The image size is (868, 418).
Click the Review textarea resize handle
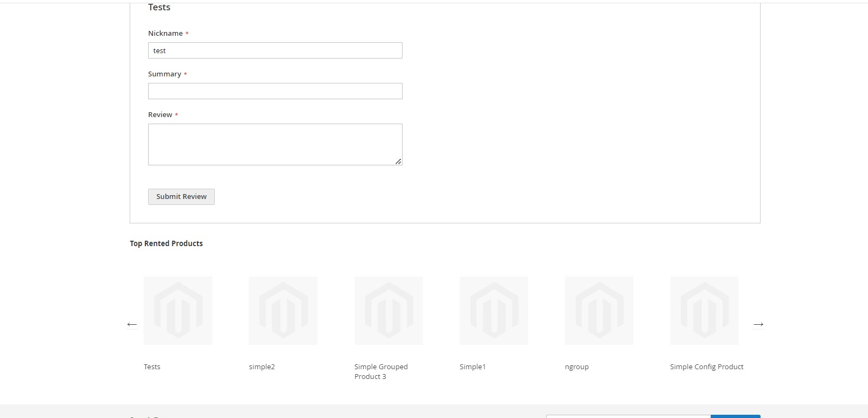point(398,162)
